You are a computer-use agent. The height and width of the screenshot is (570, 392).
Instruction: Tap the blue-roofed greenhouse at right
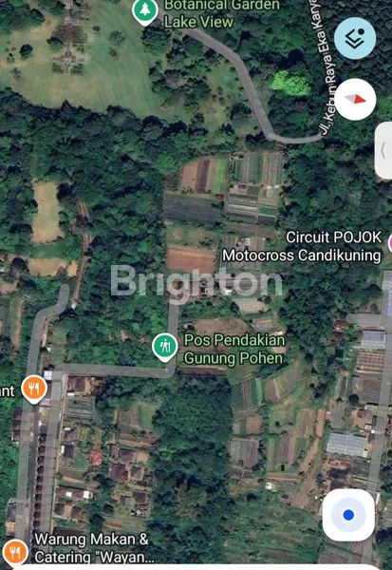tap(346, 445)
